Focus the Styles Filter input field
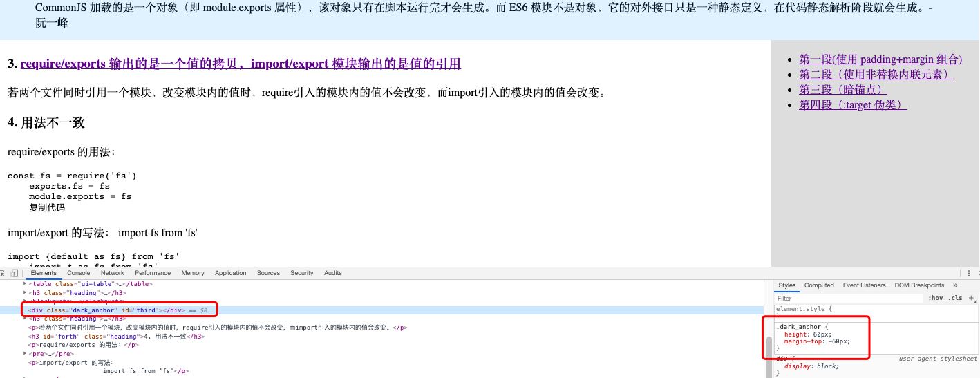The image size is (980, 378). tap(849, 298)
